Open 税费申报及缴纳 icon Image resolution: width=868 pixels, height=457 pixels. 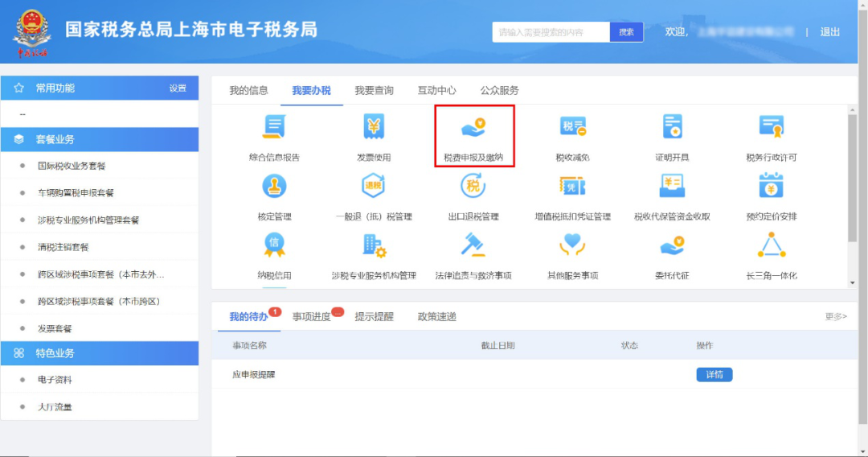[x=473, y=127]
